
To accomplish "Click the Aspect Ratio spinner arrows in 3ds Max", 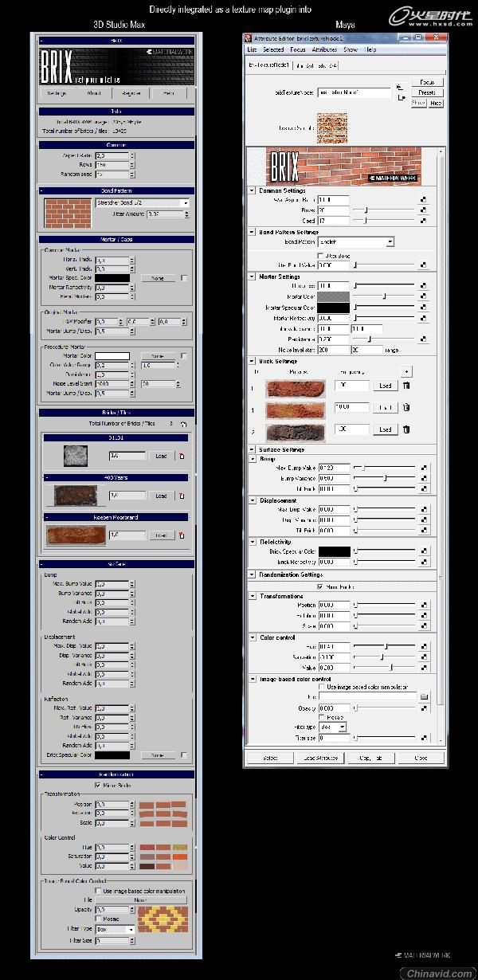I will [x=131, y=156].
